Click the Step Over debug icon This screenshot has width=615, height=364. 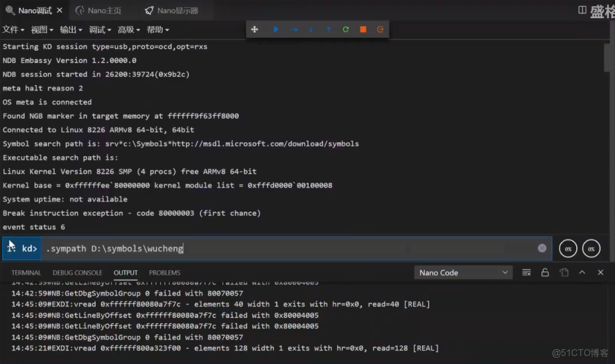pos(294,30)
